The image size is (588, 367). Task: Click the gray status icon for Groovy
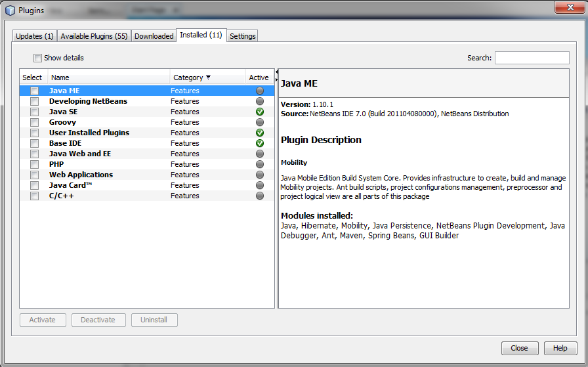pyautogui.click(x=259, y=122)
